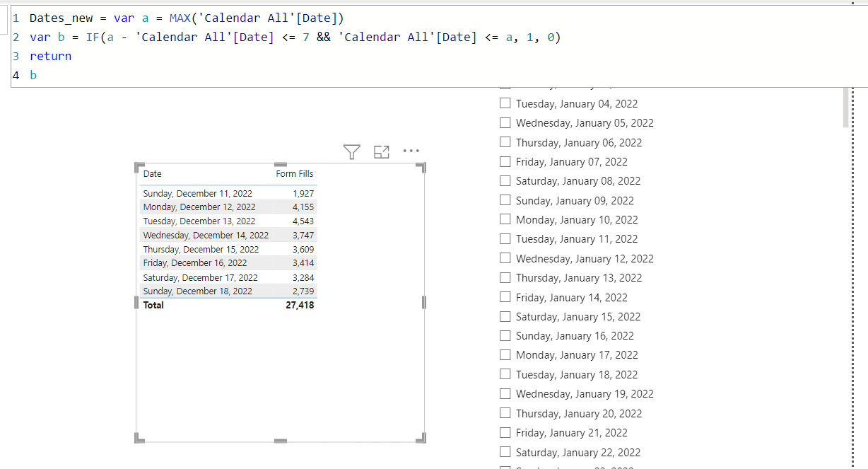Click the 27,418 total value
The image size is (868, 469).
(300, 305)
